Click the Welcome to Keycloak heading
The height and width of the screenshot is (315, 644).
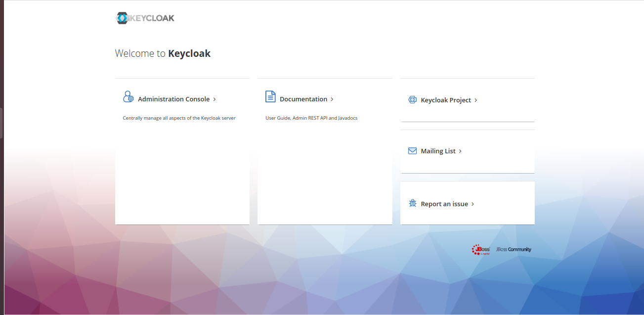click(x=163, y=53)
